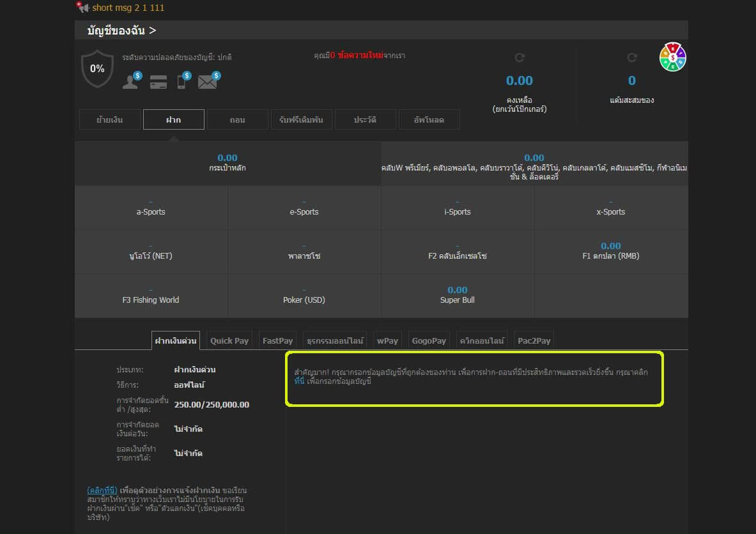The height and width of the screenshot is (534, 756).
Task: Click the คลิกที่นี่ deposit example link
Action: click(102, 490)
